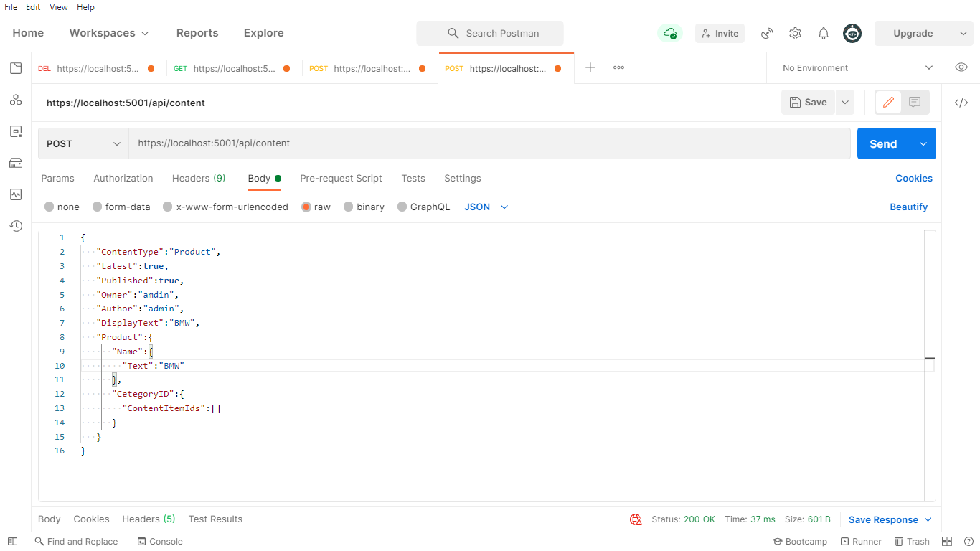Open the environment quick look eye
Image resolution: width=980 pixels, height=551 pixels.
pos(961,67)
